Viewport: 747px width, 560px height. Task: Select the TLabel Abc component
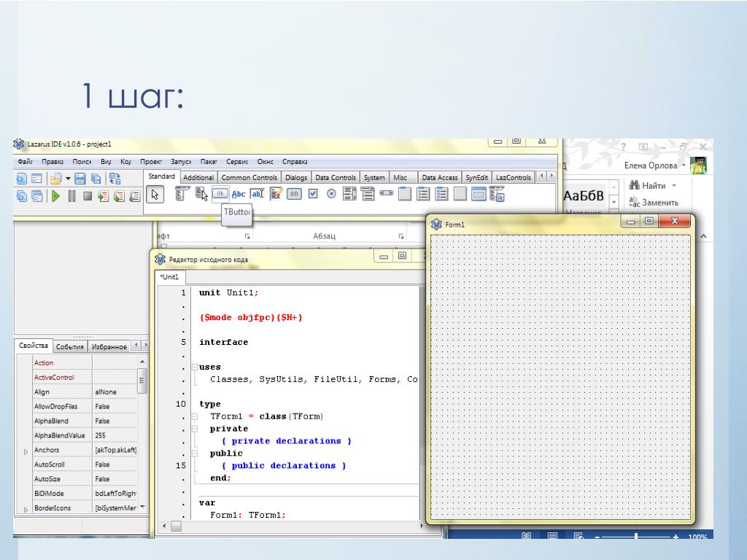[x=239, y=194]
